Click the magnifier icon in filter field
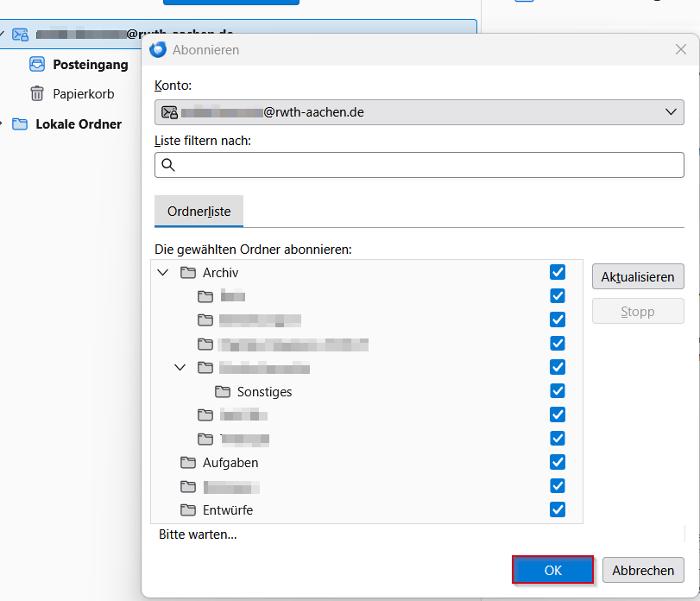The height and width of the screenshot is (601, 700). click(x=167, y=165)
